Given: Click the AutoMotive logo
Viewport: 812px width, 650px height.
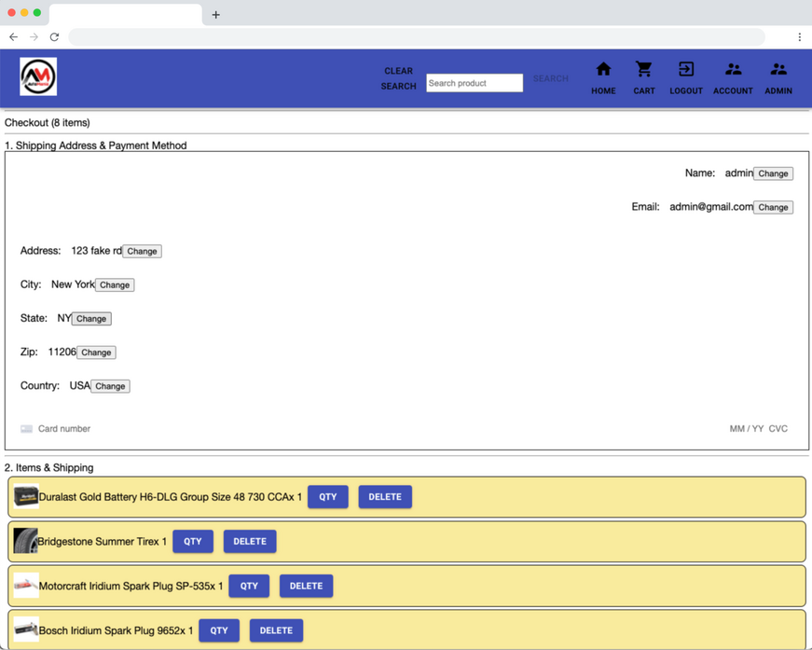Looking at the screenshot, I should coord(37,76).
